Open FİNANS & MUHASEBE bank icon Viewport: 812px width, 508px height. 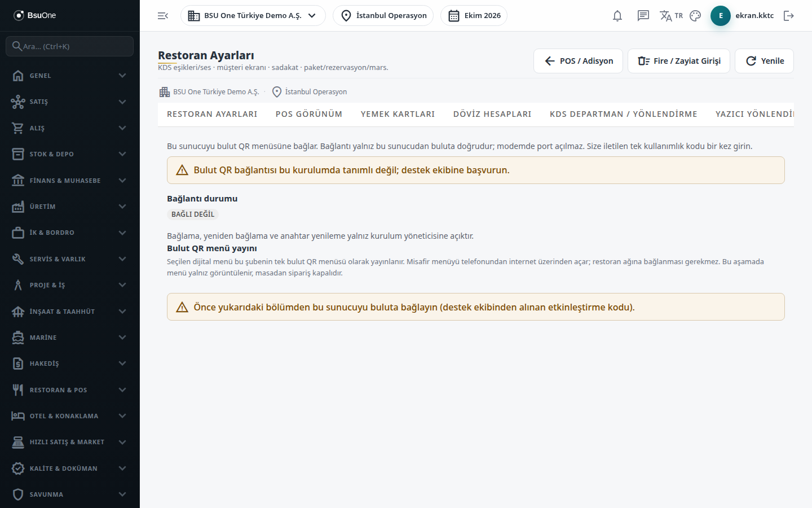[x=18, y=181]
